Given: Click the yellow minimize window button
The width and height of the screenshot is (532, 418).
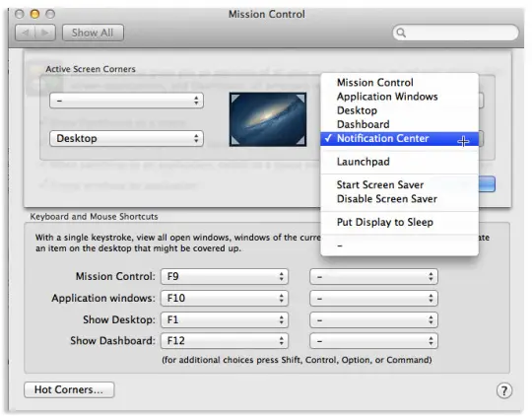Looking at the screenshot, I should pyautogui.click(x=34, y=14).
